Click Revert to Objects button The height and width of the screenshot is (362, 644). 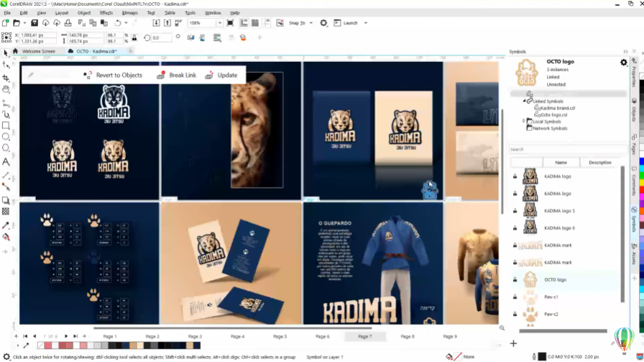coord(114,76)
